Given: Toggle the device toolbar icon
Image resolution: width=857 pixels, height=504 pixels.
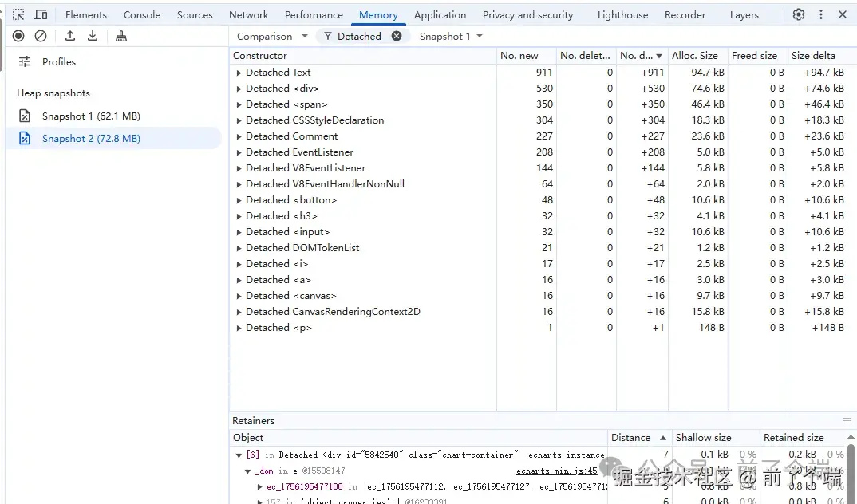Looking at the screenshot, I should [x=41, y=14].
